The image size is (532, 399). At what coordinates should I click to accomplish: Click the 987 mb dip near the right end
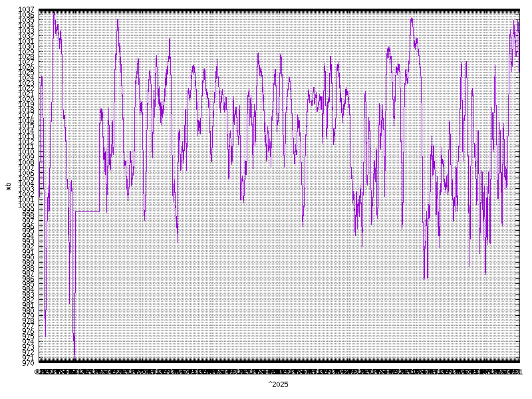click(485, 273)
